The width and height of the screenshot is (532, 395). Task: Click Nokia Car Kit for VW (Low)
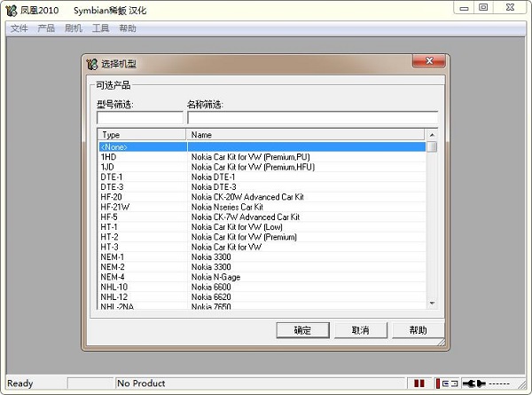click(x=237, y=227)
